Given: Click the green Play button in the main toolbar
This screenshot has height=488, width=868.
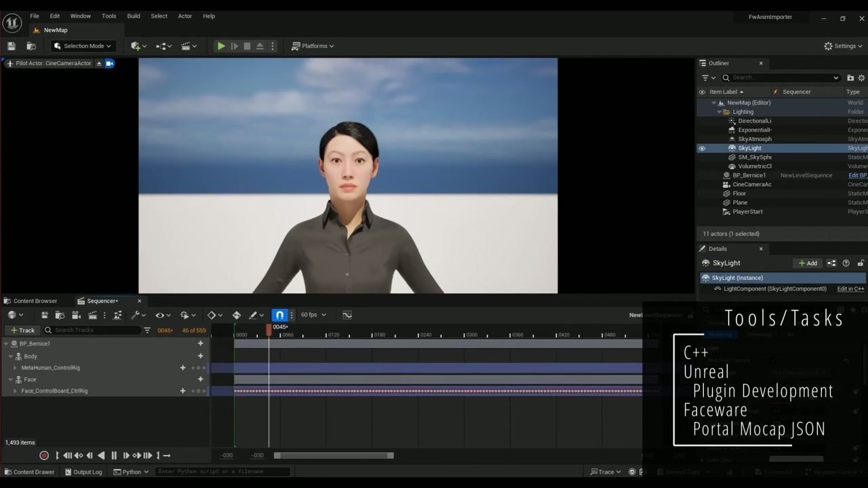Looking at the screenshot, I should (221, 46).
